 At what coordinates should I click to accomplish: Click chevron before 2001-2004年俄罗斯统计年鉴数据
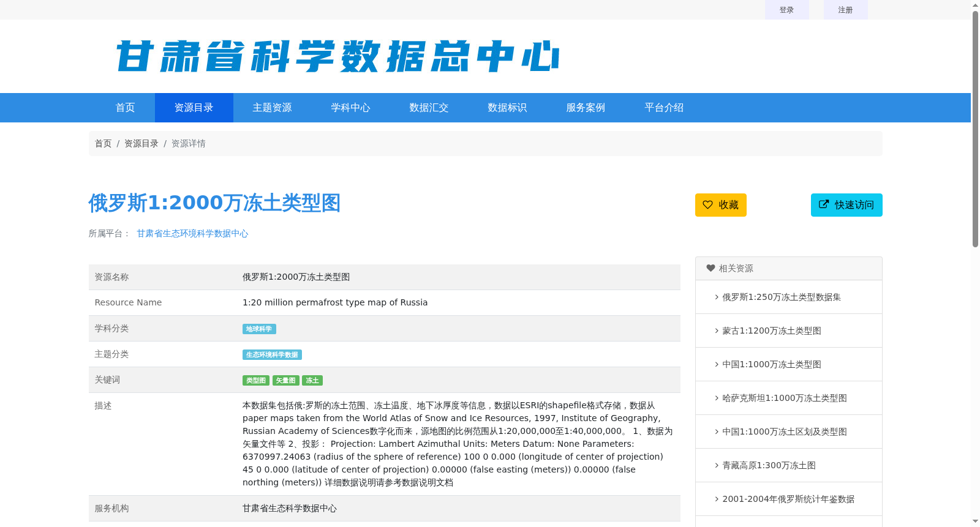pyautogui.click(x=717, y=499)
